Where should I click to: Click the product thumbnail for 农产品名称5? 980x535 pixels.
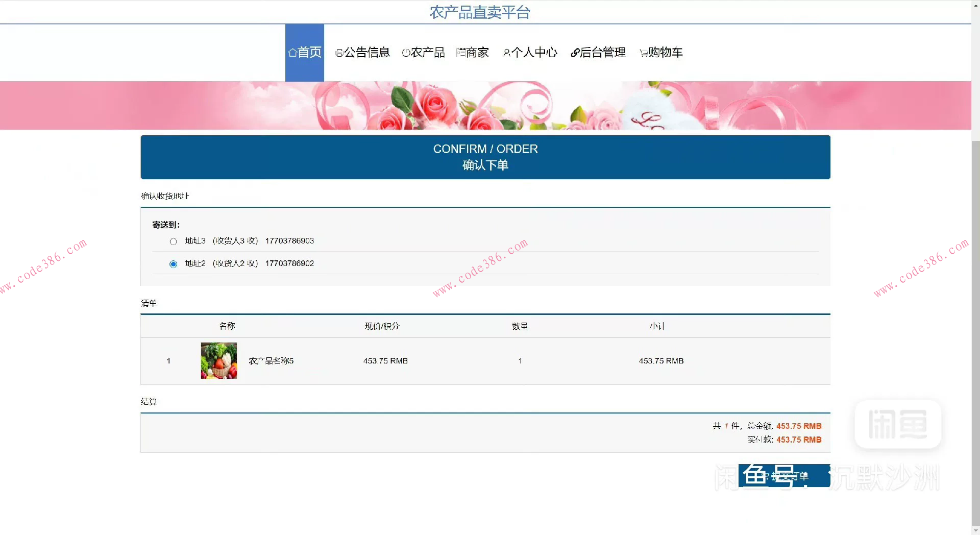point(219,360)
